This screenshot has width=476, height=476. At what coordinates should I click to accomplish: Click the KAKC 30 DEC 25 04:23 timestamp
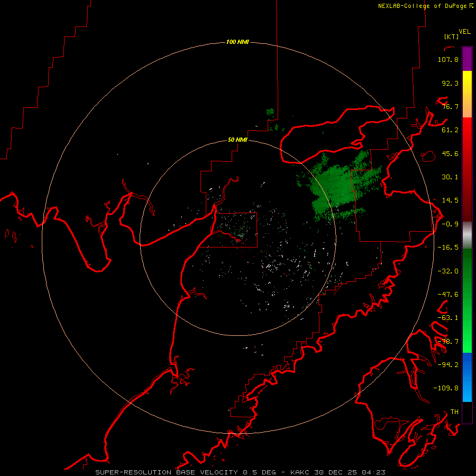(x=337, y=472)
